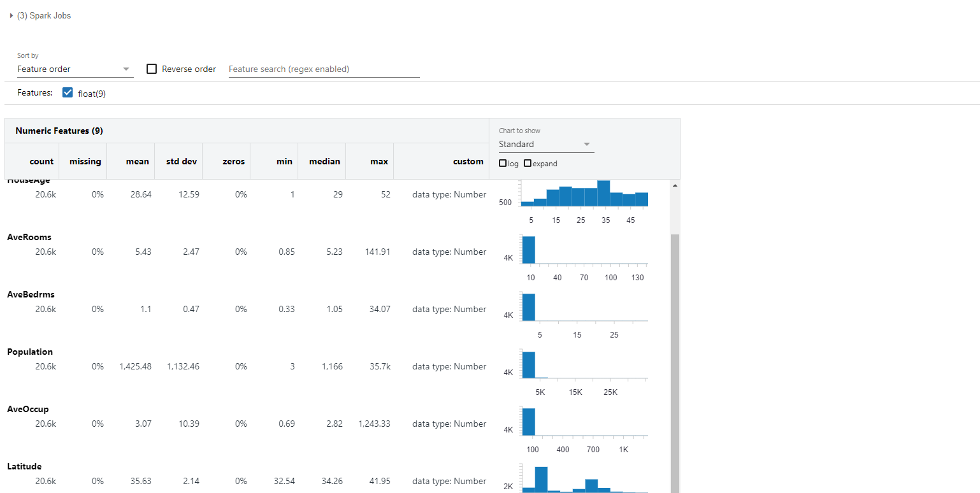The height and width of the screenshot is (493, 980).
Task: Enable the expand charts checkbox
Action: click(528, 164)
